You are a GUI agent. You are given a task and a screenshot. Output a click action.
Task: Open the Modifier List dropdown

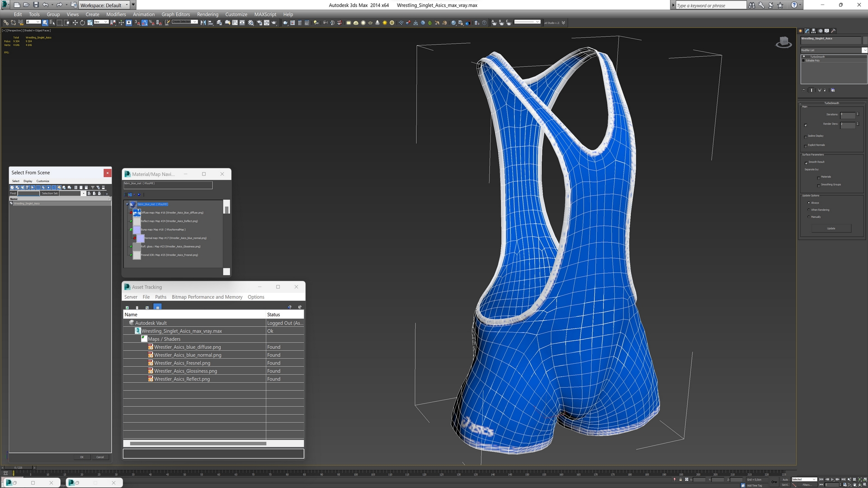point(834,50)
